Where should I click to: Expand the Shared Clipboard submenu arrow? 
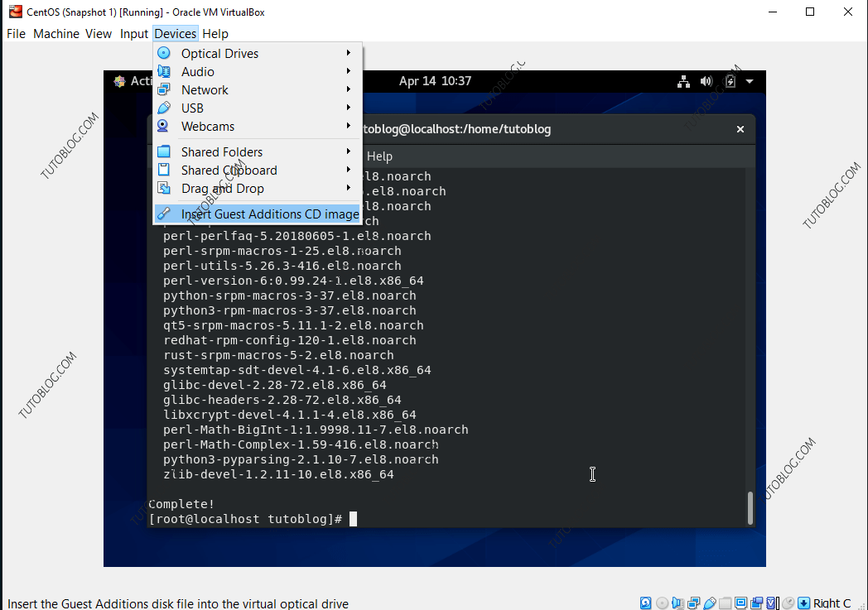click(x=349, y=170)
